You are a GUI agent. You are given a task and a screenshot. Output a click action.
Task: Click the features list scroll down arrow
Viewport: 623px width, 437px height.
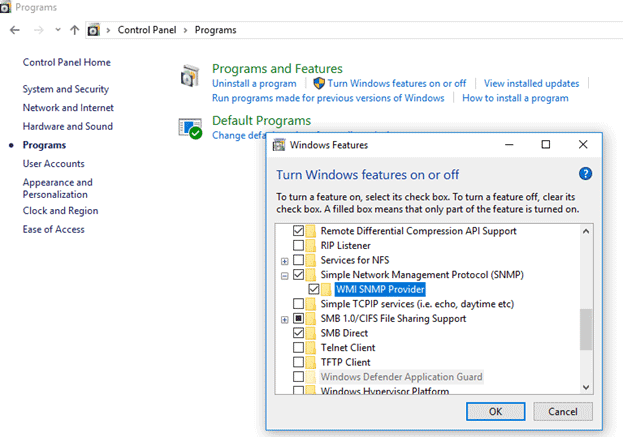pyautogui.click(x=586, y=387)
